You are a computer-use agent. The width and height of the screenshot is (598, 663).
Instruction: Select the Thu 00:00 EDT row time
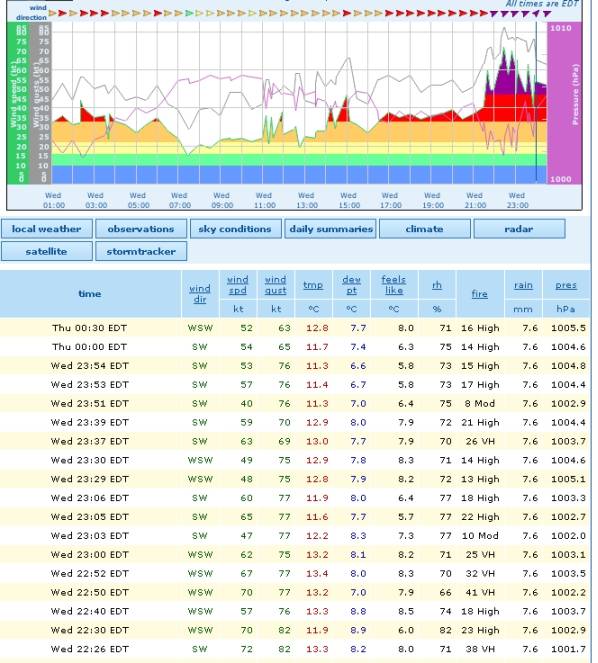[90, 347]
